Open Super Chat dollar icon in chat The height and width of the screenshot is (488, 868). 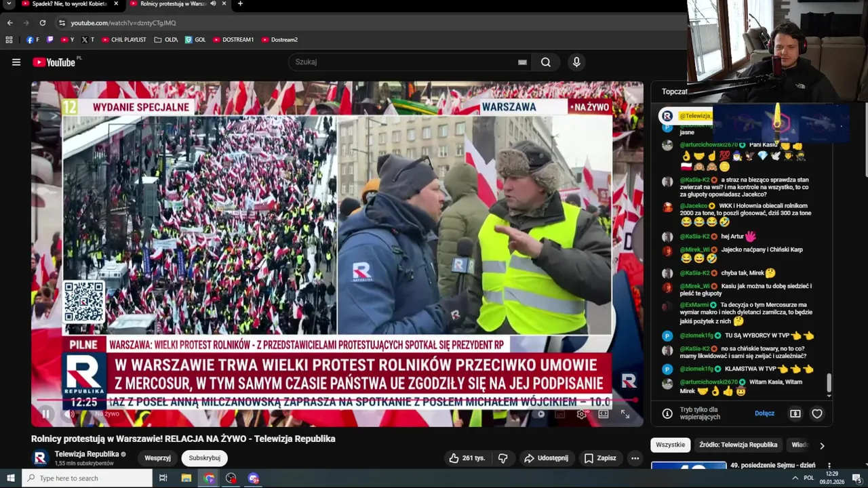click(x=795, y=413)
